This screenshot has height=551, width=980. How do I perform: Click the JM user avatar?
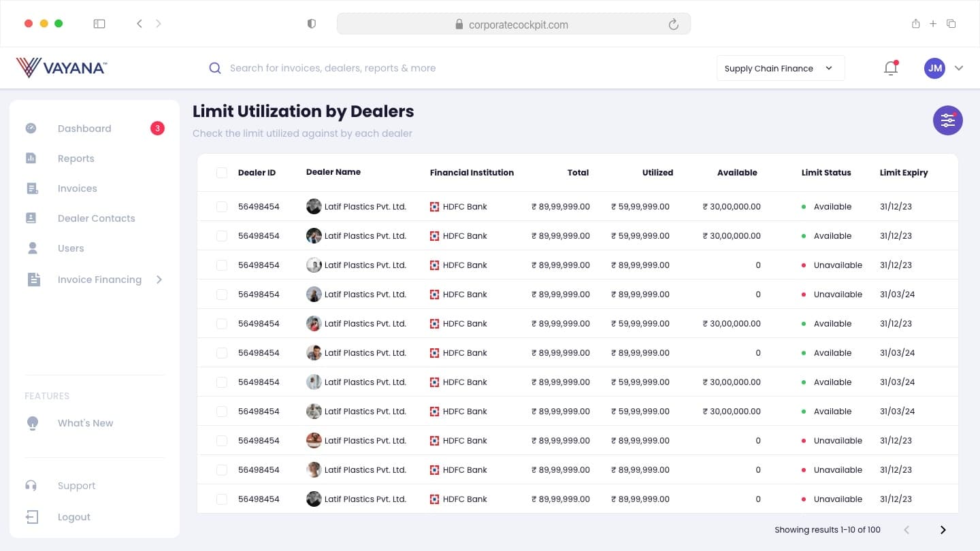[x=934, y=68]
